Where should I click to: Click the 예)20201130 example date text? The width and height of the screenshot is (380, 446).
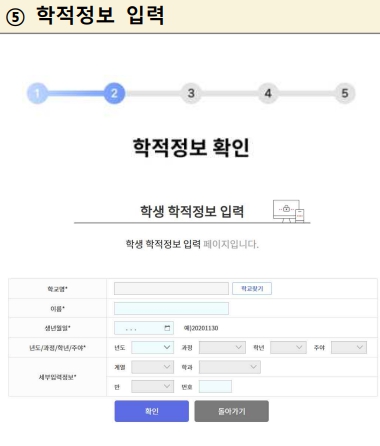(x=201, y=328)
